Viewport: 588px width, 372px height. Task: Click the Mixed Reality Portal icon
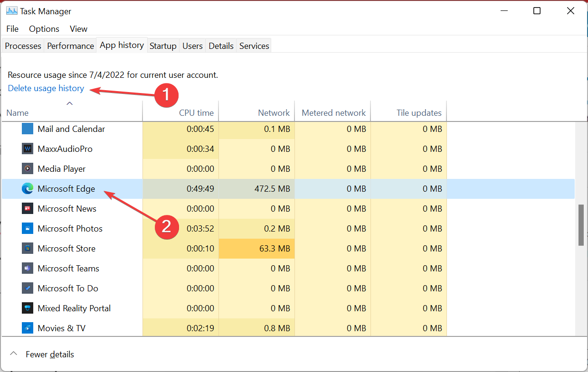pyautogui.click(x=28, y=308)
